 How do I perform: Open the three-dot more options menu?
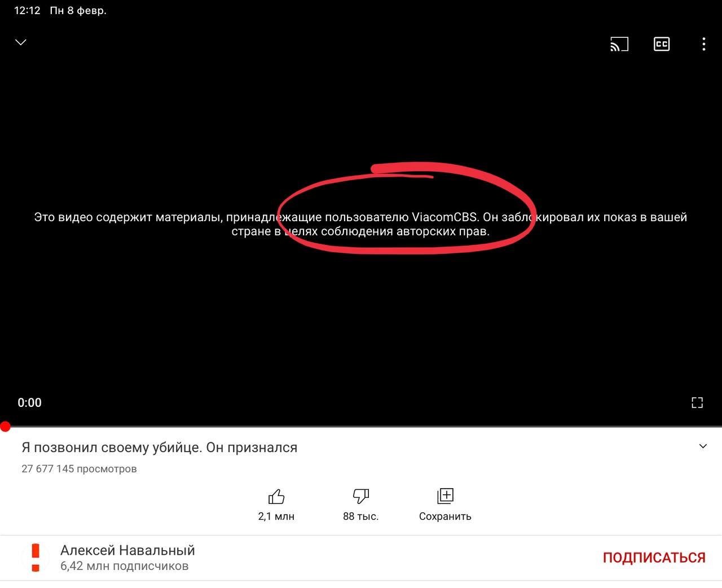pyautogui.click(x=703, y=44)
